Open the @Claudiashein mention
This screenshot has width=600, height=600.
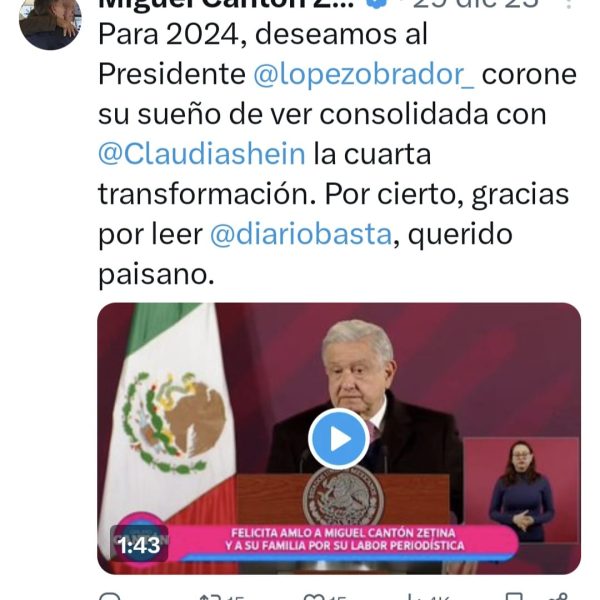[202, 154]
